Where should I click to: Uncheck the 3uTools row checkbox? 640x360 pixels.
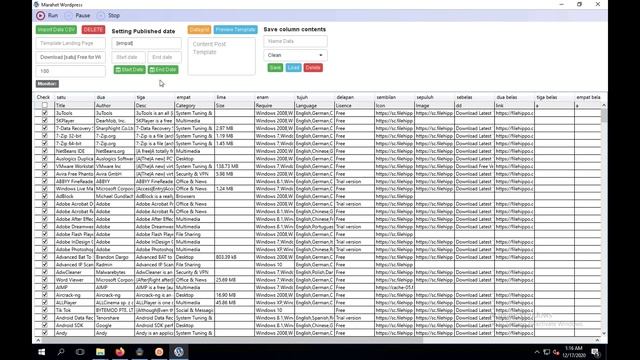coord(45,113)
